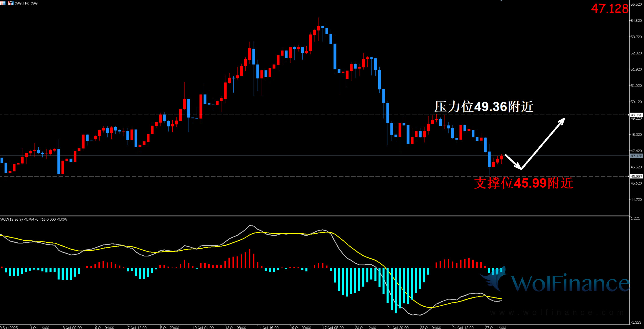Click the 47.128 current price tag on scale
This screenshot has height=329, width=644.
pos(636,156)
